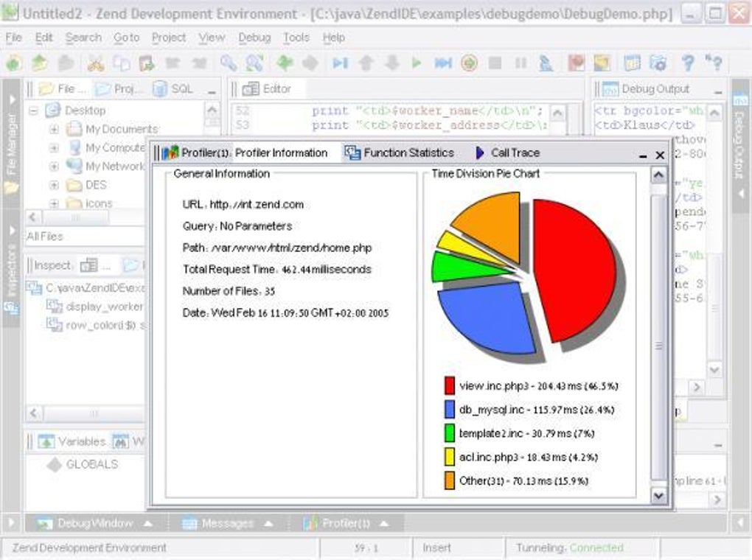The width and height of the screenshot is (752, 560).
Task: Expand the My Computer tree node
Action: click(x=55, y=148)
